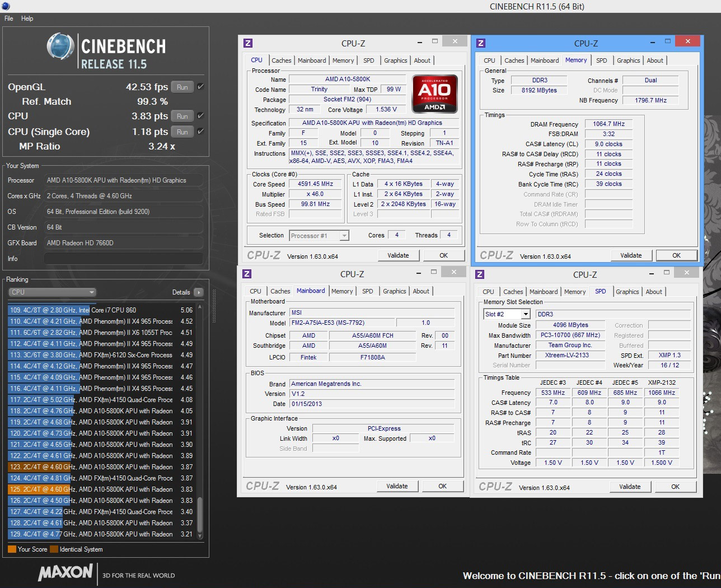The image size is (721, 588).
Task: Select the Mainboard tab in the SPD window
Action: point(544,292)
